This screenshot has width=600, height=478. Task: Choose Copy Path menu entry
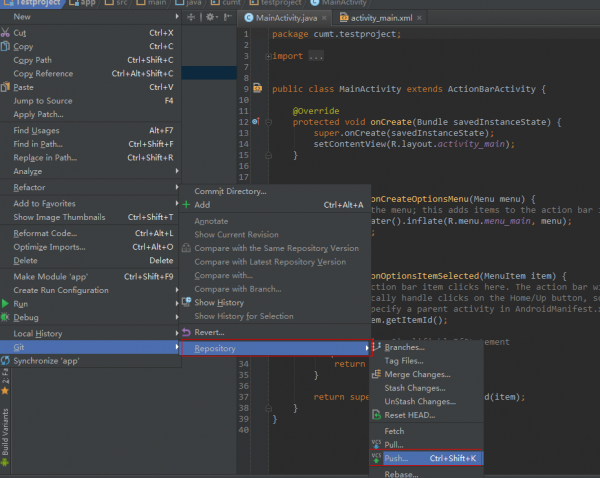tap(90, 60)
